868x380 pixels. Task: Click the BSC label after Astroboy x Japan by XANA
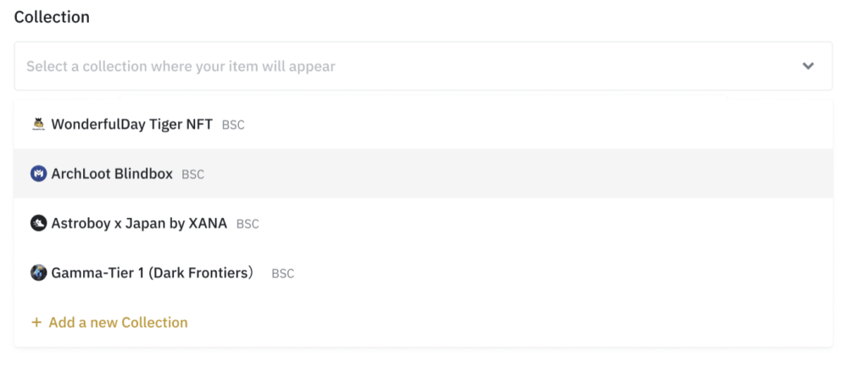pyautogui.click(x=248, y=224)
